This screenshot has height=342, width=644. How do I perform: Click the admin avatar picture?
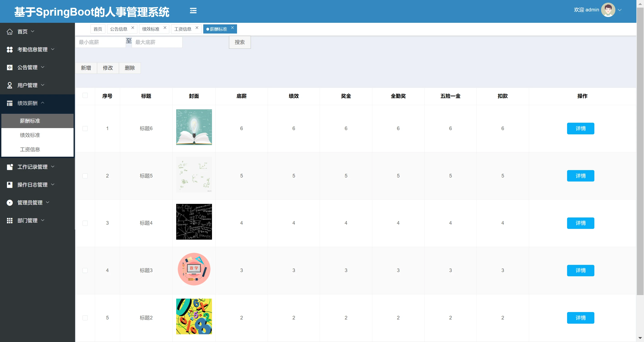608,10
